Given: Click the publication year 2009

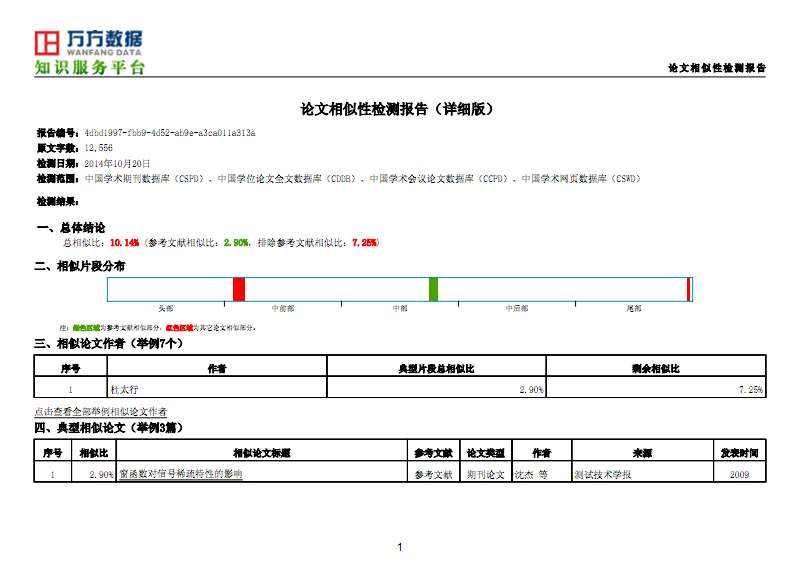Looking at the screenshot, I should [739, 475].
